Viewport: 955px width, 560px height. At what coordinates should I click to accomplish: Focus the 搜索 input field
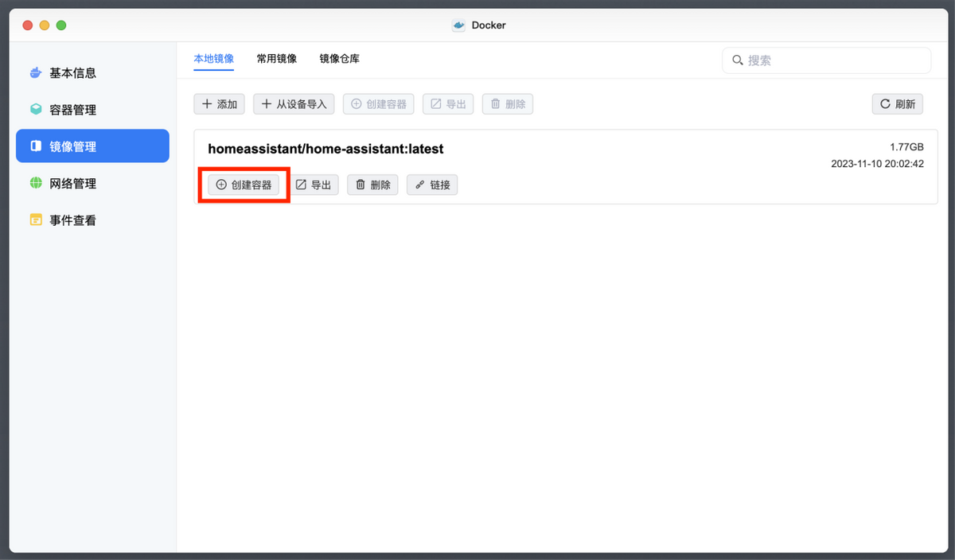[x=826, y=60]
